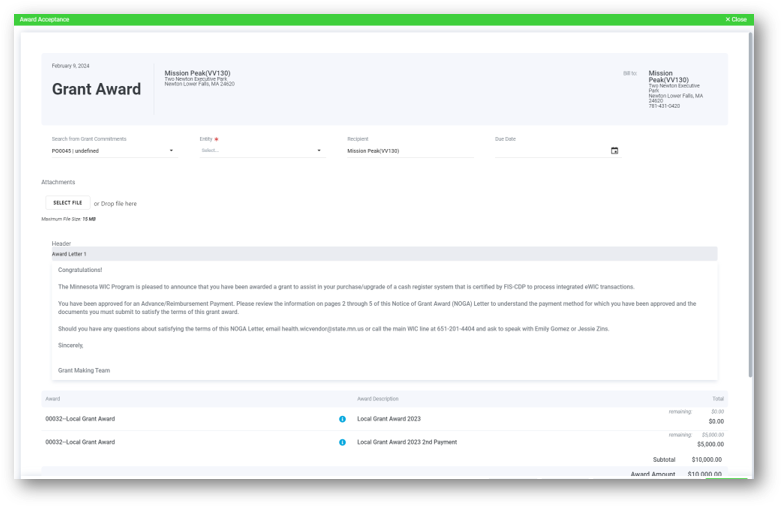Click the Maximum File Size 15 MB note
The image size is (781, 506).
tap(68, 219)
